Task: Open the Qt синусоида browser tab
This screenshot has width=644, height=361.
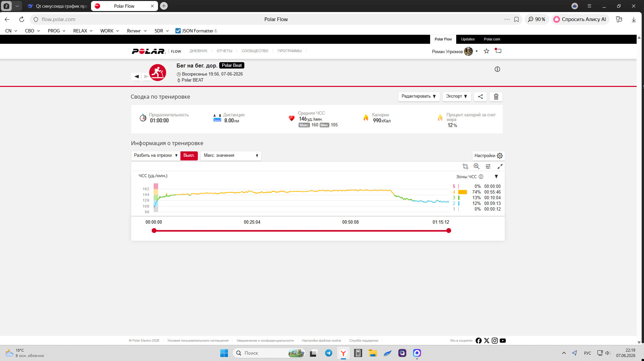Action: click(x=57, y=6)
